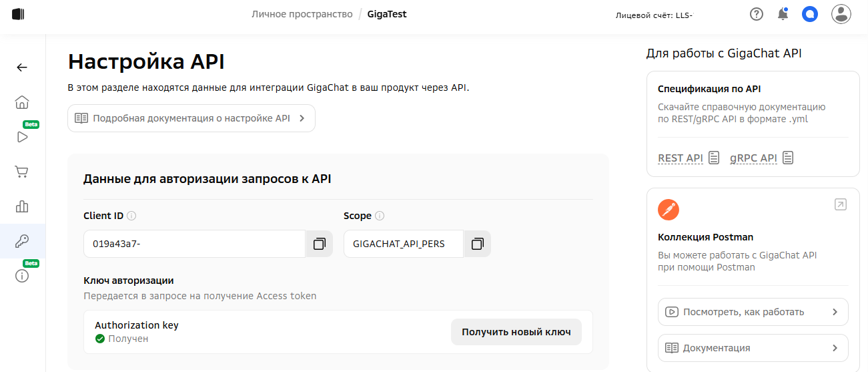Image resolution: width=868 pixels, height=372 pixels.
Task: Open notifications bell icon
Action: pyautogui.click(x=783, y=14)
